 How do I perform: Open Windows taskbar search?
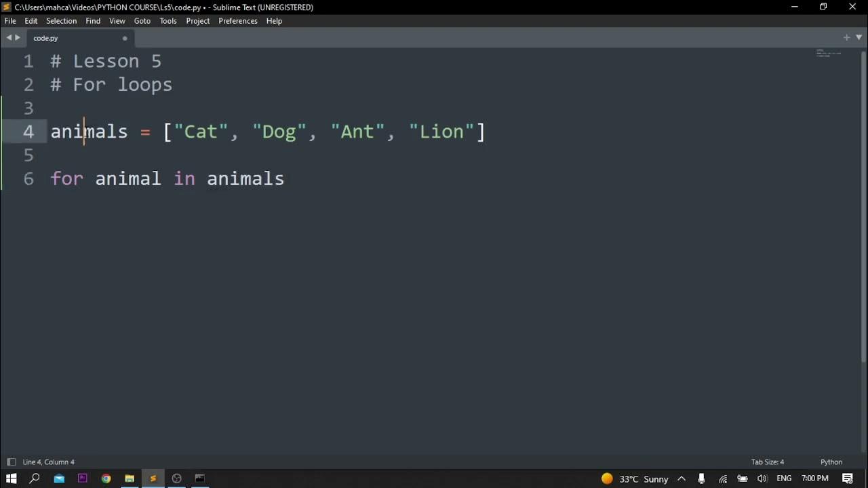click(x=35, y=479)
